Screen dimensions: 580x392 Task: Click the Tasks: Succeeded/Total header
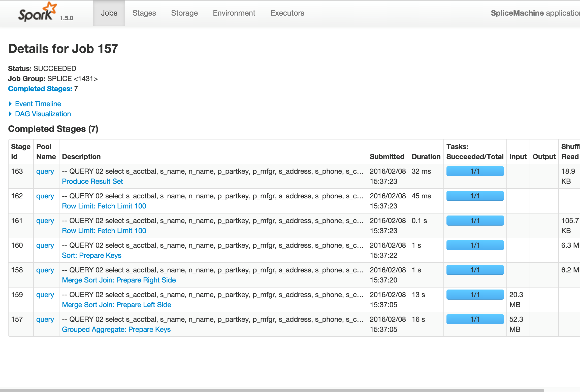coord(475,152)
